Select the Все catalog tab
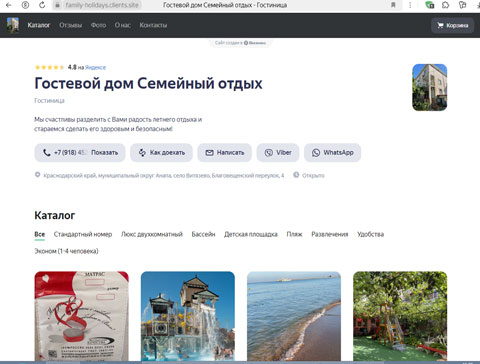The height and width of the screenshot is (364, 480). tap(40, 234)
